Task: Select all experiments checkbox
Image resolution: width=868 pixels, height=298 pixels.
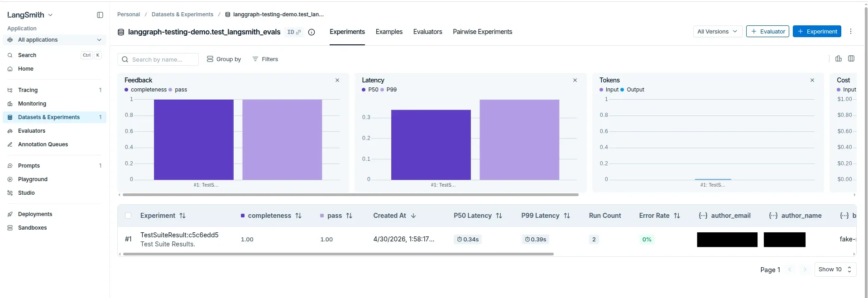Action: [x=128, y=216]
